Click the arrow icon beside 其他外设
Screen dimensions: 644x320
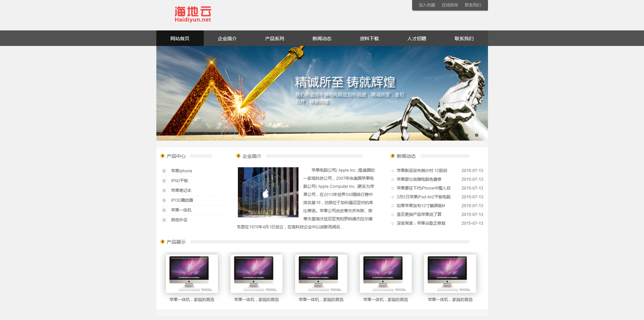[x=164, y=220]
